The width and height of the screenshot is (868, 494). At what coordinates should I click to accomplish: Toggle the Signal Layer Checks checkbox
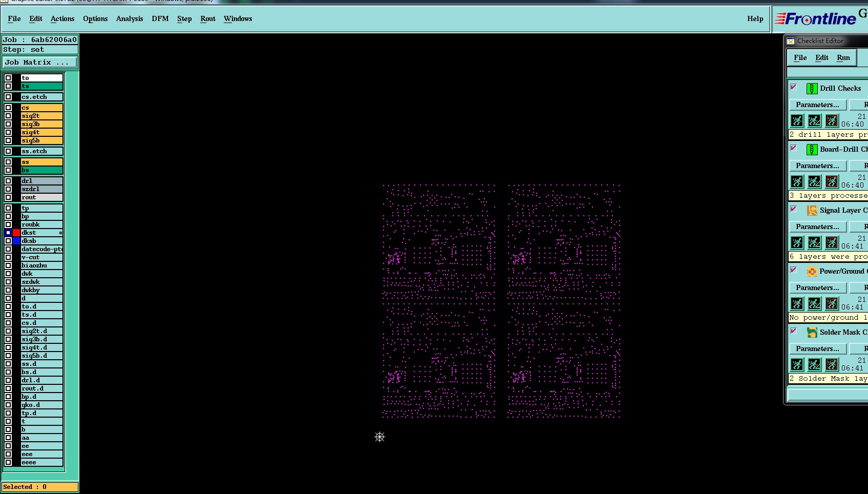pos(794,209)
